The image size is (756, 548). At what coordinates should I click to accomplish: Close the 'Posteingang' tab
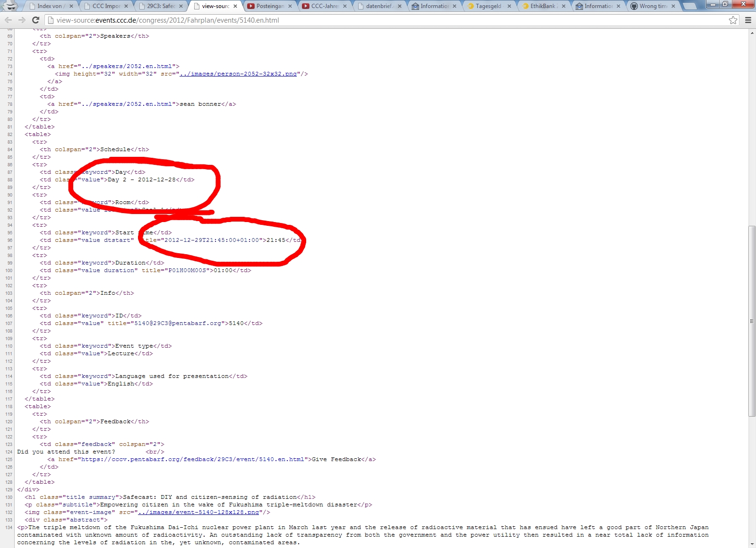[x=290, y=6]
